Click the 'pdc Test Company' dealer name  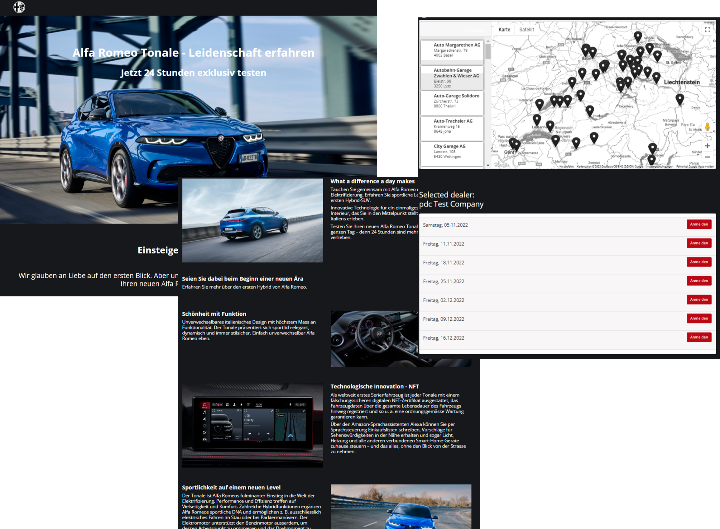451,204
